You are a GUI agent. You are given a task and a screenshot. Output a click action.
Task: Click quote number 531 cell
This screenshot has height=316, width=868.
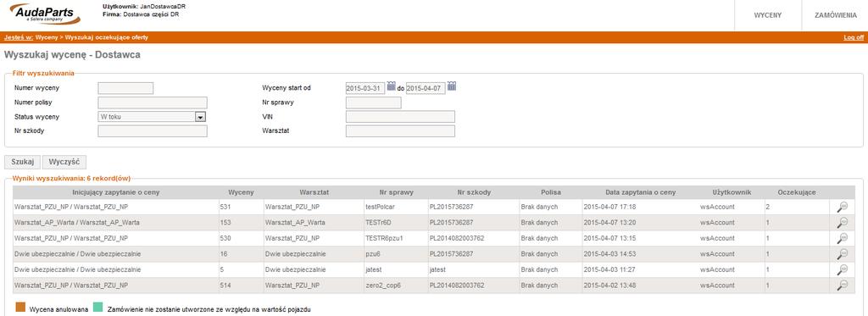pos(241,207)
